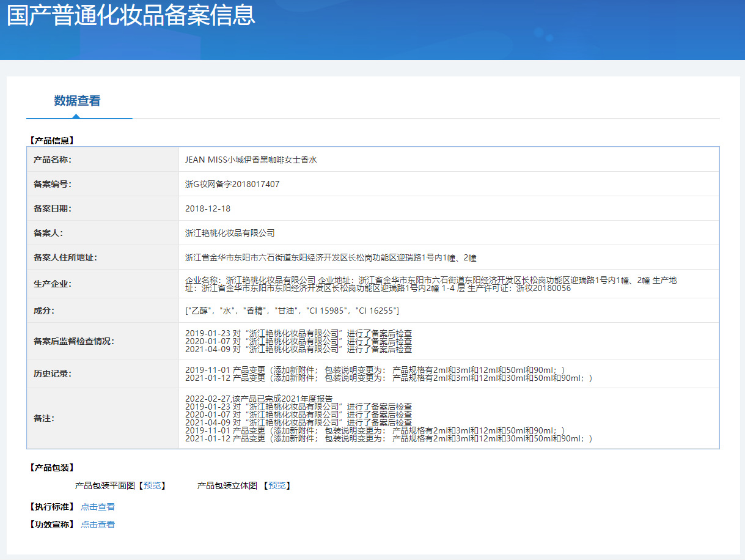Screen dimensions: 745x560
Task: Click 点击查看 next to 执行标准
Action: coord(98,507)
